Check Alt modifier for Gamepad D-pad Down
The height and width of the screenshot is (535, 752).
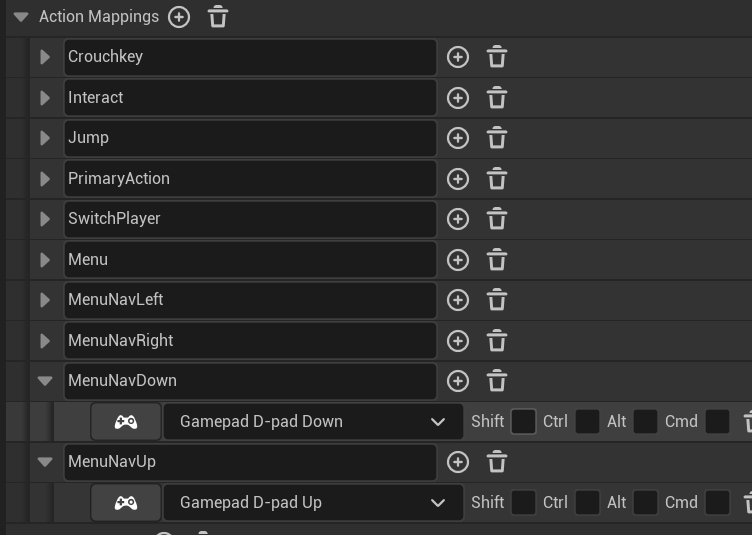645,422
